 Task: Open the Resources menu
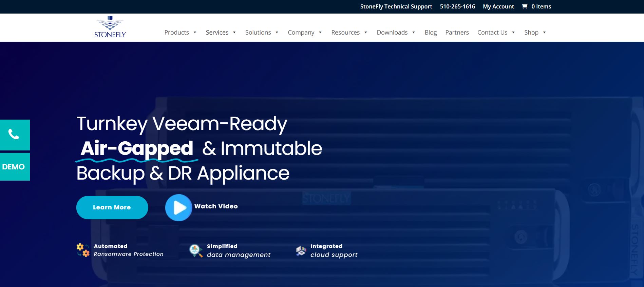[345, 33]
